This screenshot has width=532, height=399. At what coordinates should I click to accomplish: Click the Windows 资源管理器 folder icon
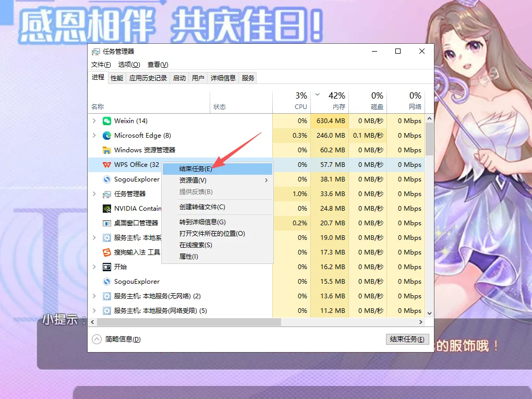coord(107,150)
